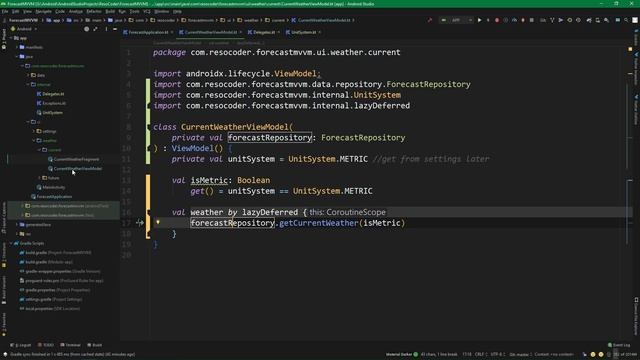
Task: Collapse the app module tree node
Action: [11, 38]
